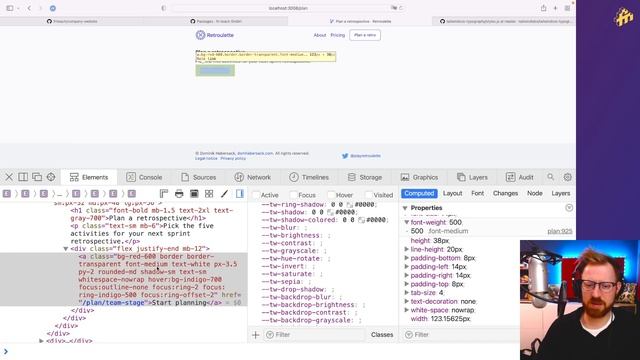This screenshot has width=640, height=360.
Task: Collapse the Properties section
Action: (405, 208)
